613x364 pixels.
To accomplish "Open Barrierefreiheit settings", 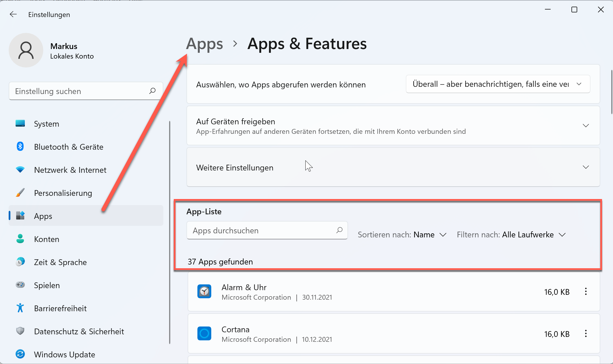I will (86, 308).
